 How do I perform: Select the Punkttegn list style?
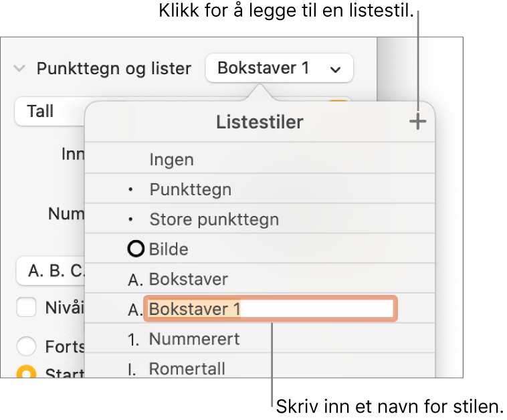(x=260, y=189)
